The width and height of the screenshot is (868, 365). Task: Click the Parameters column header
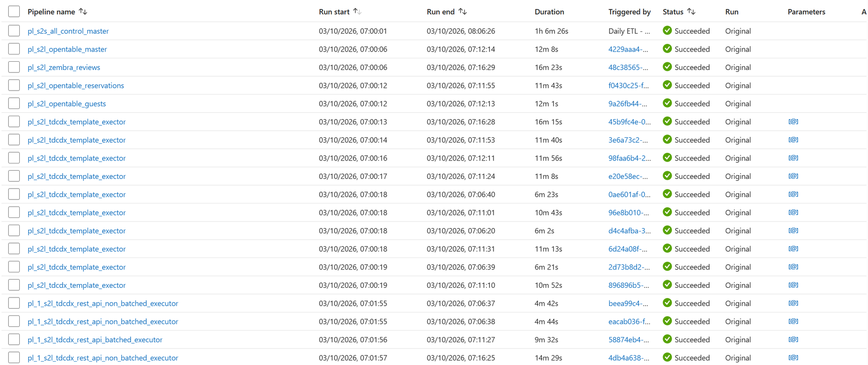(x=806, y=12)
